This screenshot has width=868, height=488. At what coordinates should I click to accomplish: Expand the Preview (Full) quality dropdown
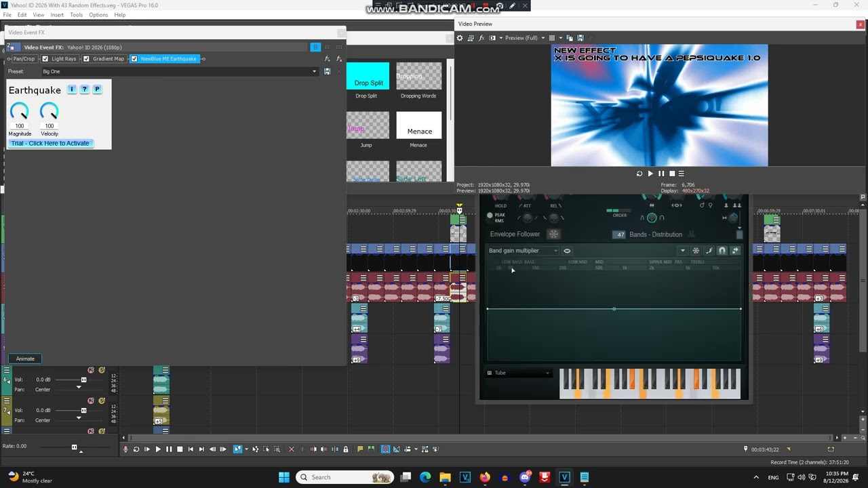coord(541,38)
